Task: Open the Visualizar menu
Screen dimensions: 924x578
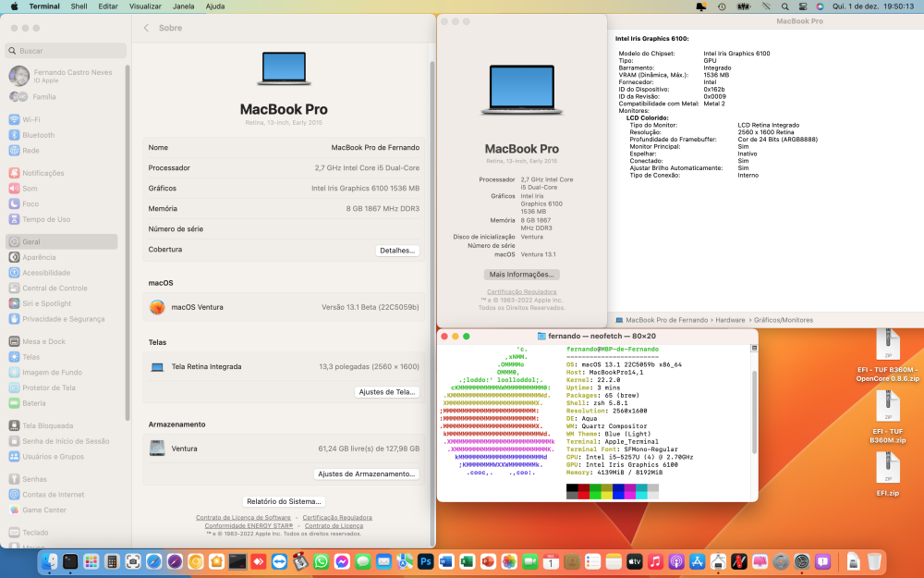Action: (x=145, y=6)
